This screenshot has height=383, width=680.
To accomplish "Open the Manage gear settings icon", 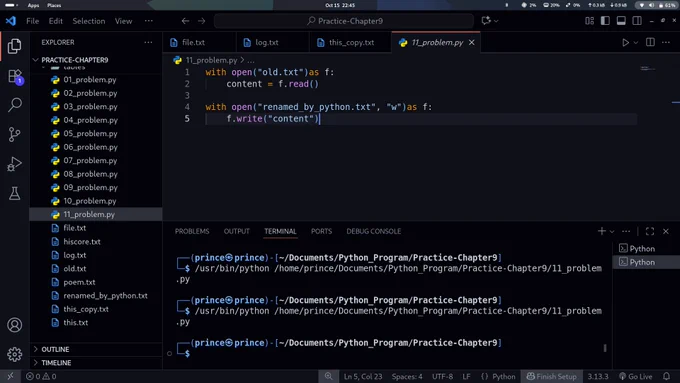I will [x=14, y=354].
